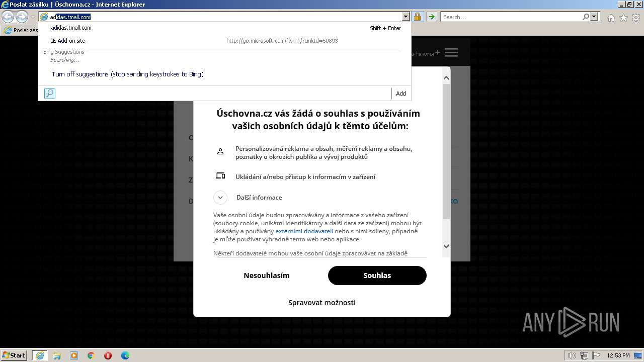Viewport: 644px width, 362px height.
Task: Click the Úschovna+ header label
Action: pos(425,53)
